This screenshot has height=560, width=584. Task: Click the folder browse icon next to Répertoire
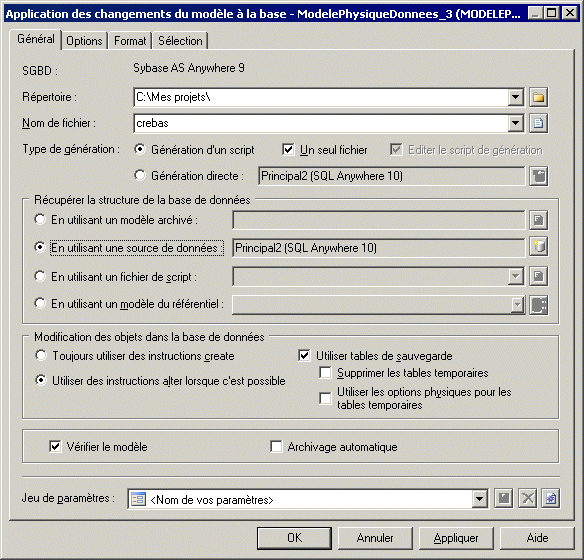point(538,97)
